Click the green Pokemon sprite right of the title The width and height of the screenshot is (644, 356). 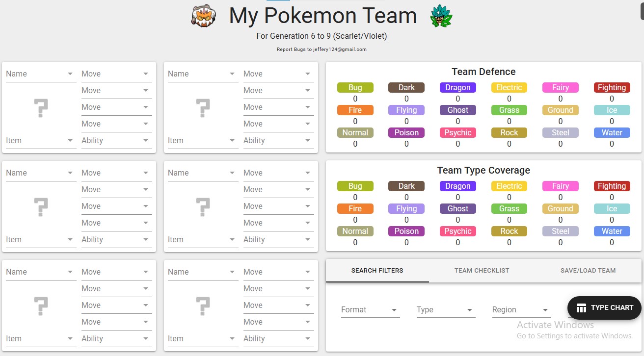441,16
